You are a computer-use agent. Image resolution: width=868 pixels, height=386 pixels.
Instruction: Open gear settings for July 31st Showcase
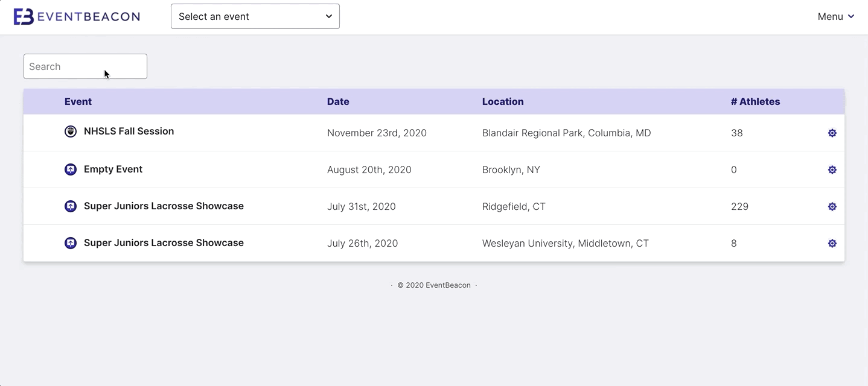click(x=832, y=206)
